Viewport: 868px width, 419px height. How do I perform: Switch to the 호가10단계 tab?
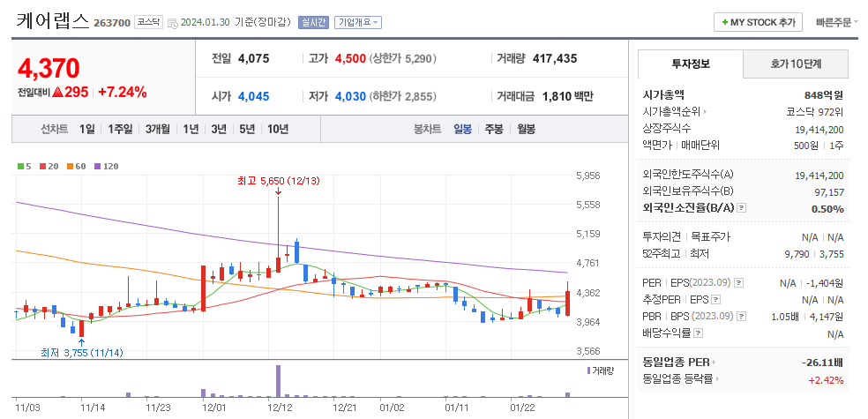point(796,64)
